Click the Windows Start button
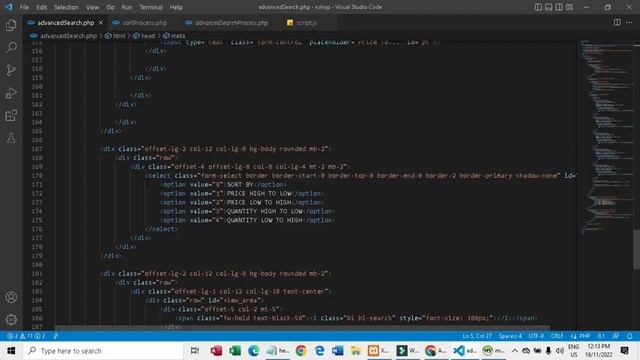Screen dimensions: 640x360 click(11, 351)
